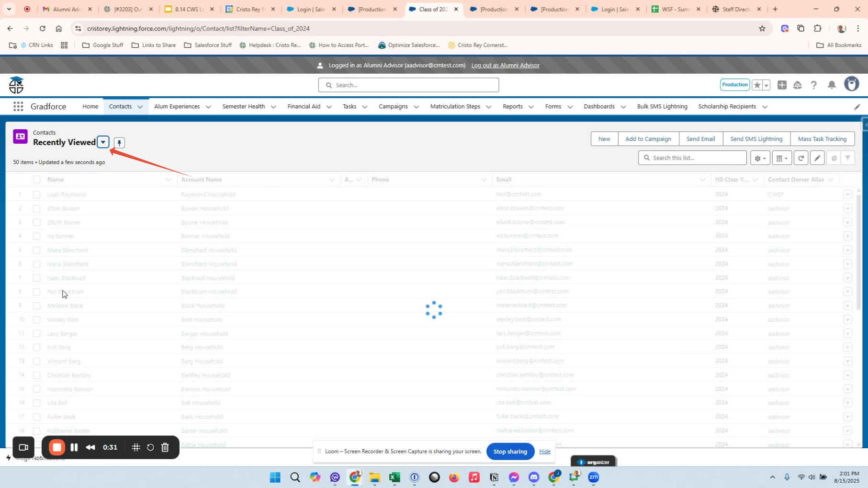Open Windows Start menu
The width and height of the screenshot is (868, 488).
pos(275,477)
